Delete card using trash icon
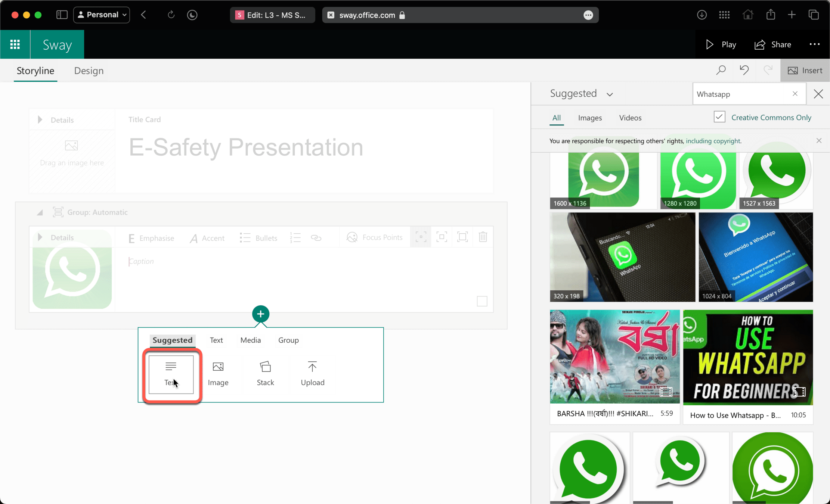Screen dimensions: 830x504 click(483, 237)
